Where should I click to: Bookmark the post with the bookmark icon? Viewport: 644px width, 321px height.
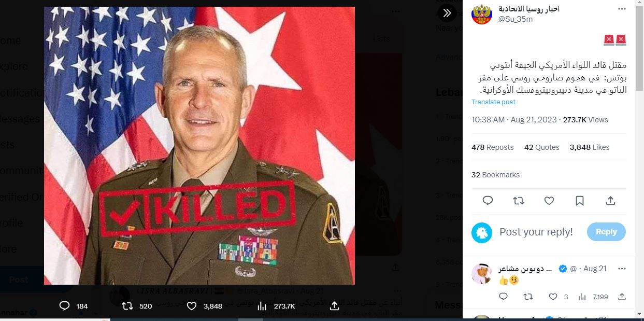(580, 201)
